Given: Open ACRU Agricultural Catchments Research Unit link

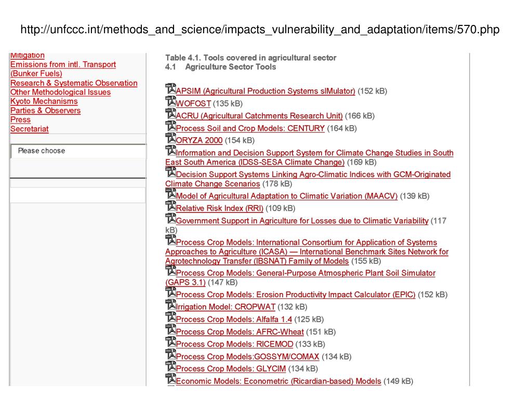Looking at the screenshot, I should [x=259, y=116].
